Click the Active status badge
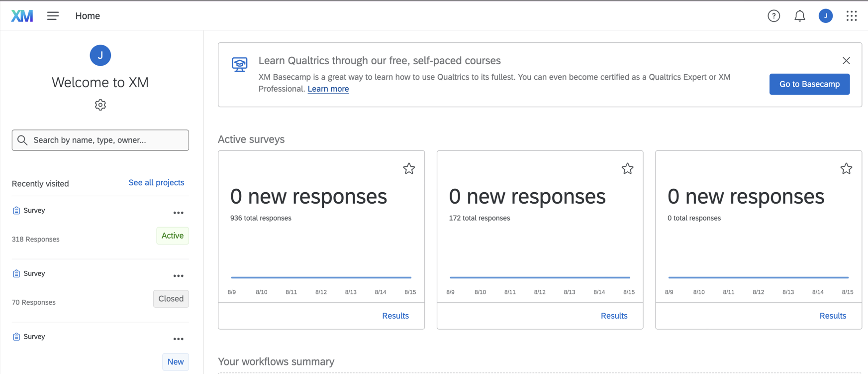Viewport: 868px width, 374px height. coord(173,236)
